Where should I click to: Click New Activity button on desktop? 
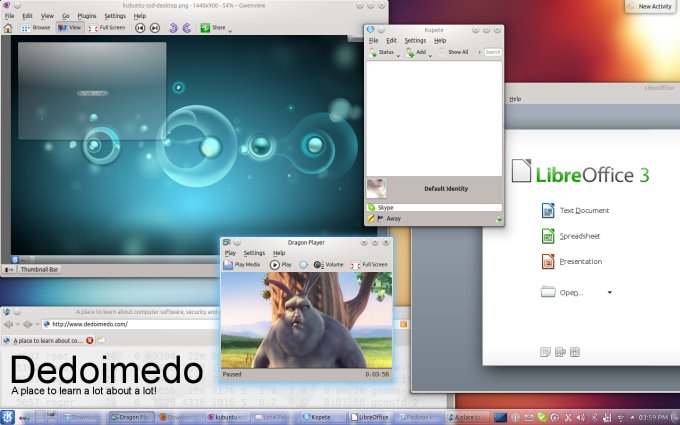pyautogui.click(x=651, y=6)
